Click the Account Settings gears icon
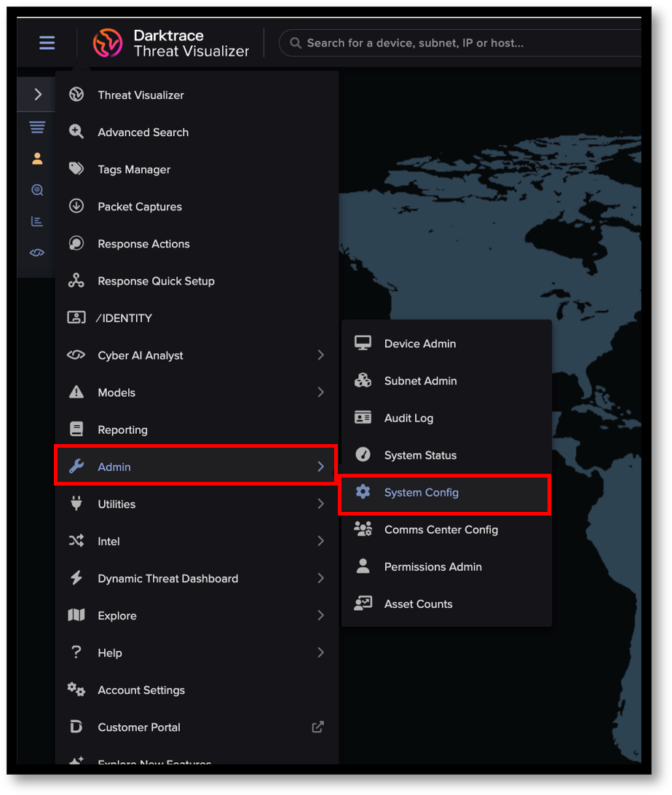 tap(76, 689)
